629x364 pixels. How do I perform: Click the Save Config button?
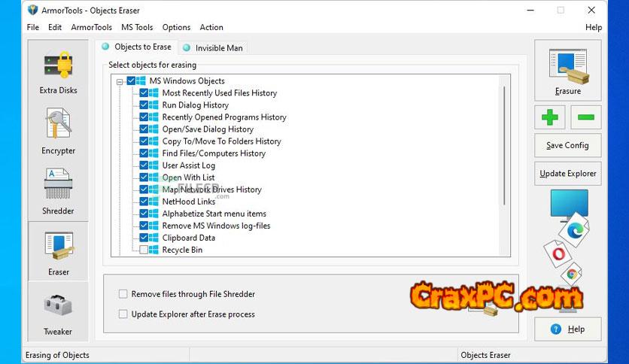pos(567,145)
